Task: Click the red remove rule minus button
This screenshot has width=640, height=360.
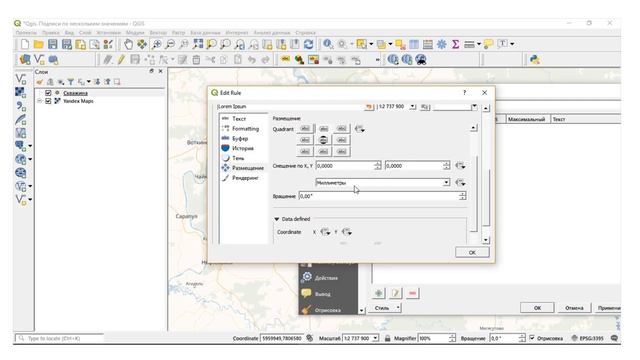Action: (413, 293)
